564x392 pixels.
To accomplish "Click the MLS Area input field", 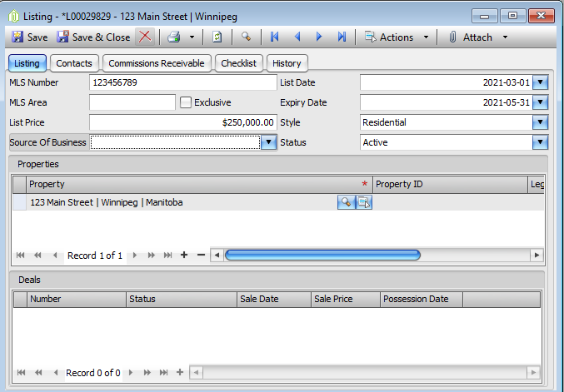I will pos(132,102).
